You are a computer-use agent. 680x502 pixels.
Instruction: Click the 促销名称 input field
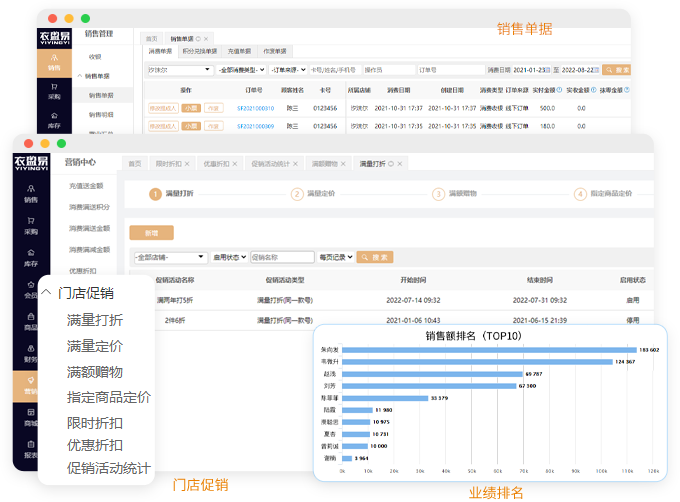282,257
